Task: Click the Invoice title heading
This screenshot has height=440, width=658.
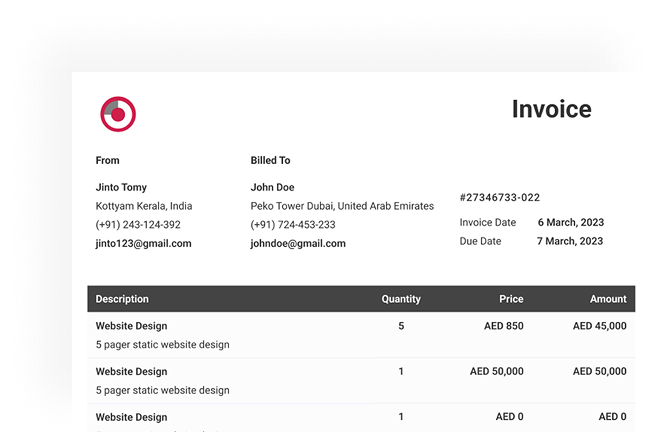Action: point(551,109)
